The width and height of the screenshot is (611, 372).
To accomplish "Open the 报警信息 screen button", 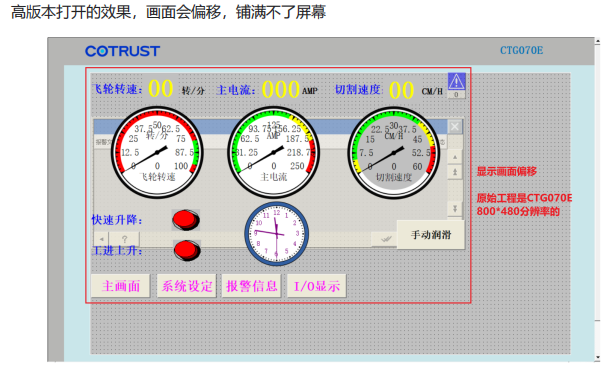I will tap(251, 286).
